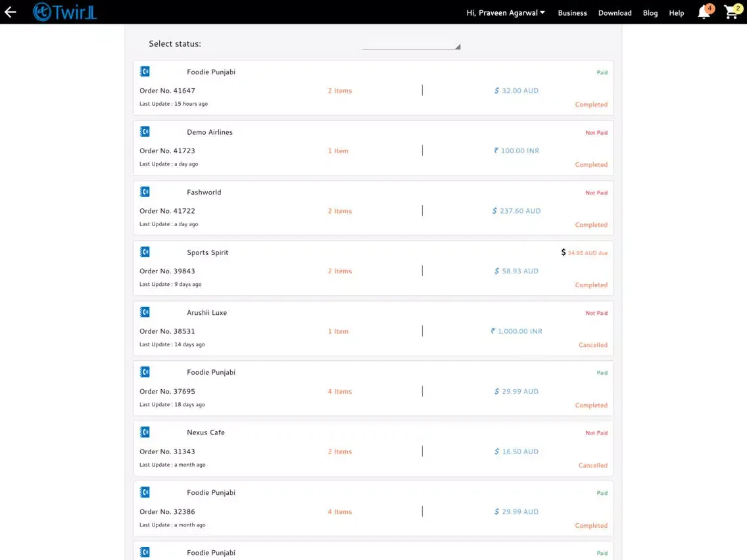Viewport: 747px width, 560px height.
Task: Click the Not Paid label on Nexus Cafe
Action: 596,433
